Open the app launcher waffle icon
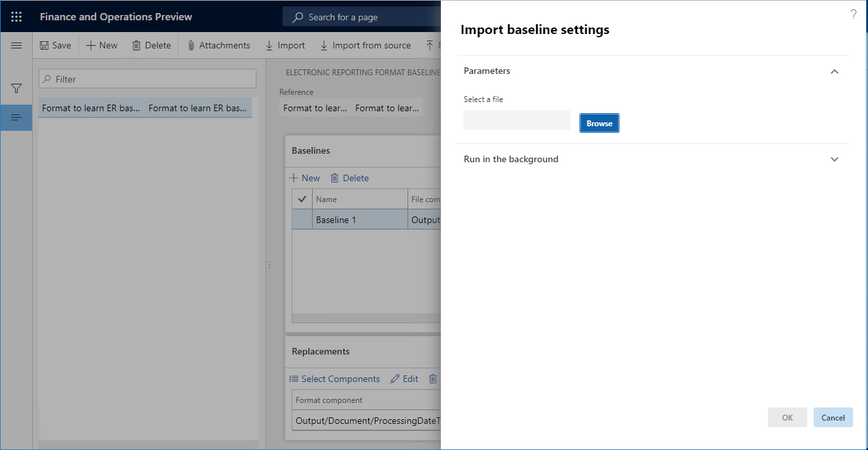 tap(16, 17)
